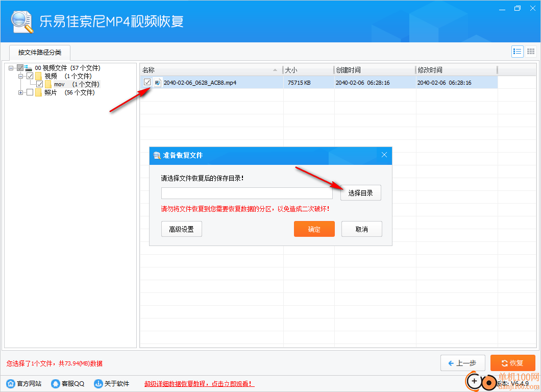Click the 视频 folder icon
Image resolution: width=541 pixels, height=392 pixels.
(39, 76)
